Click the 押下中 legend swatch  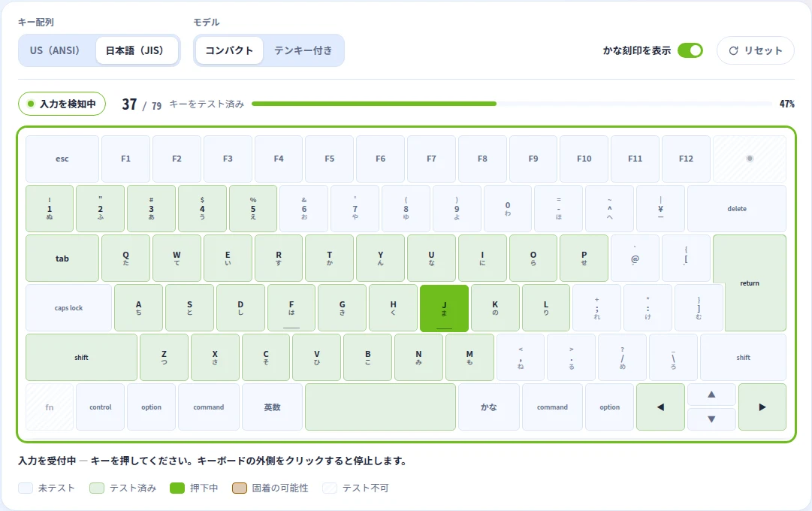click(x=177, y=488)
